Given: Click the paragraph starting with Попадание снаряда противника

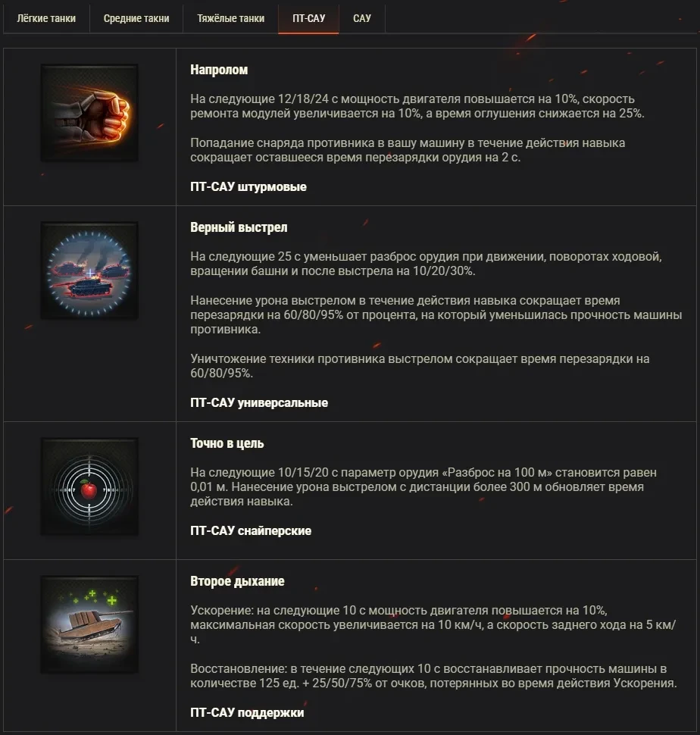Looking at the screenshot, I should (408, 150).
